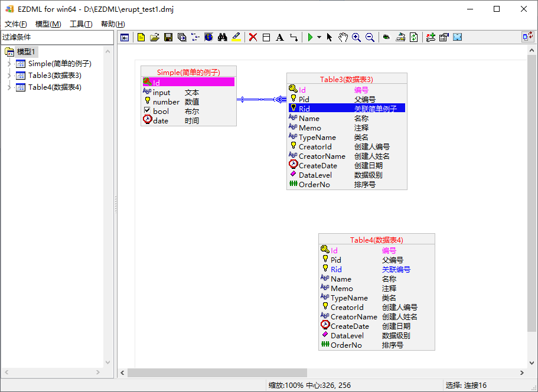This screenshot has height=392, width=538.
Task: Click the properties clipboard toolbar icon
Action: [444, 37]
